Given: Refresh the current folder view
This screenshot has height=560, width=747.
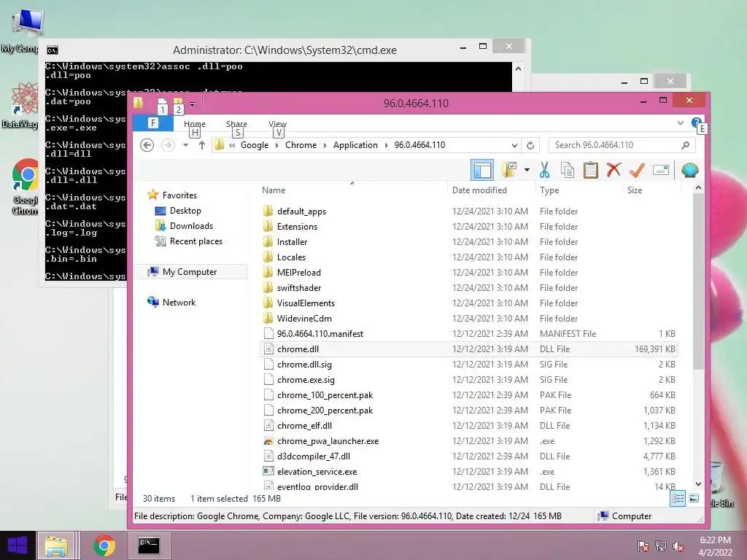Looking at the screenshot, I should pos(530,145).
